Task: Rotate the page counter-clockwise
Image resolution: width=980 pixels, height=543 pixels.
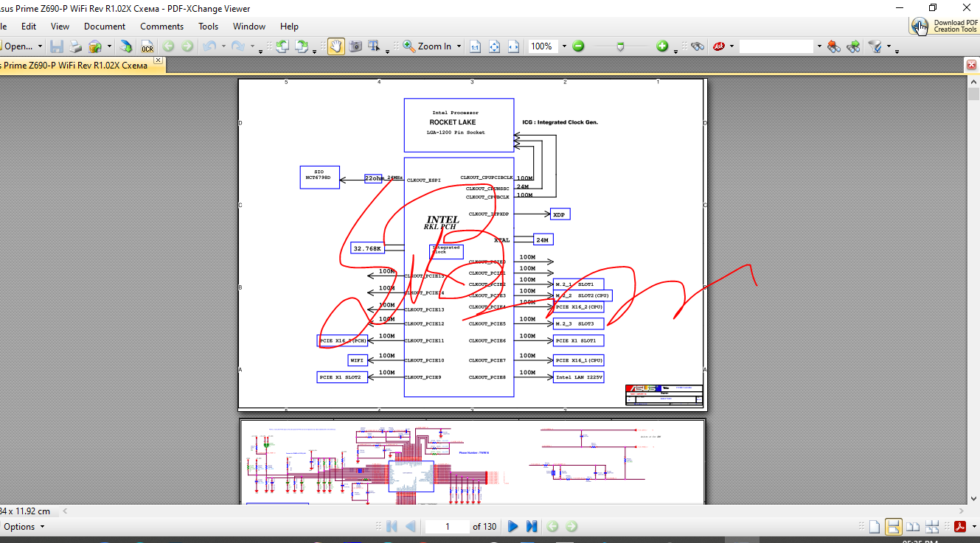Action: pyautogui.click(x=282, y=46)
